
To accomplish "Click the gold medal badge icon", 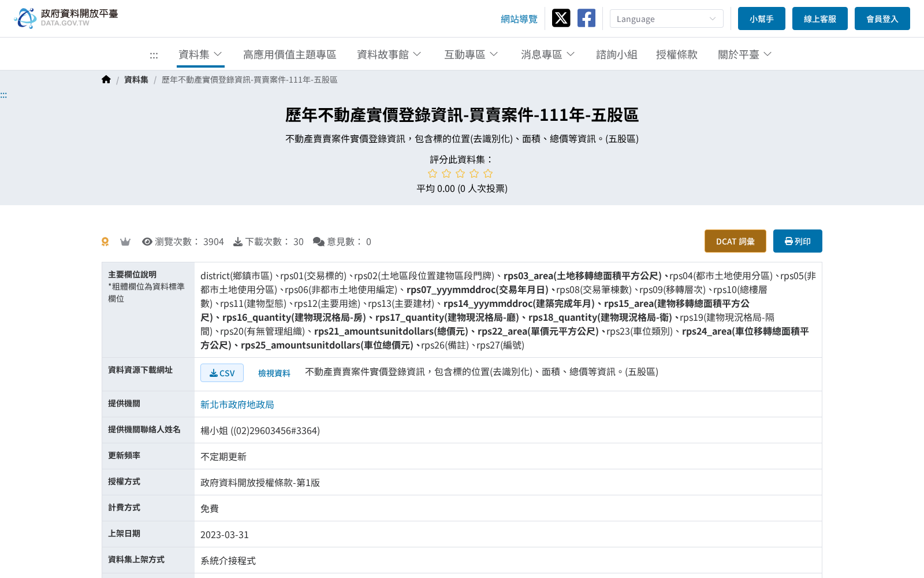I will coord(105,242).
